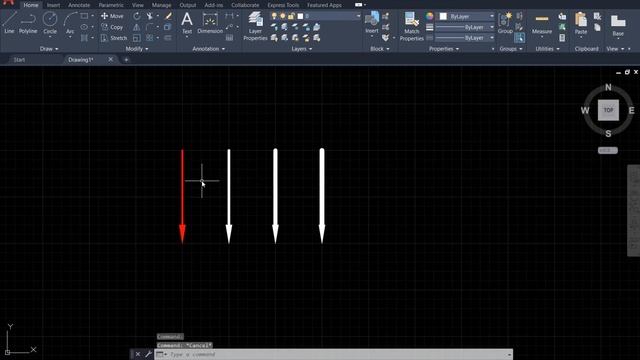Viewport: 640px width, 360px height.
Task: Click the current layer color swatch
Action: coord(300,16)
